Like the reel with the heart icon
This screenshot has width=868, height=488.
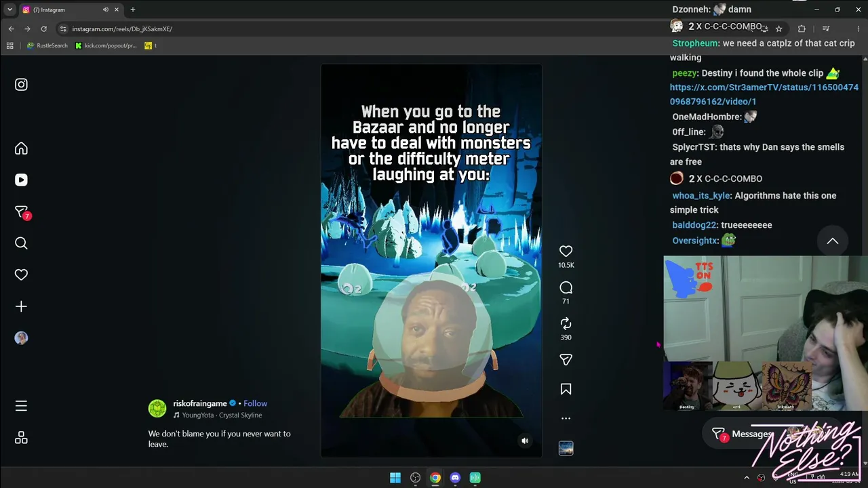pos(566,251)
